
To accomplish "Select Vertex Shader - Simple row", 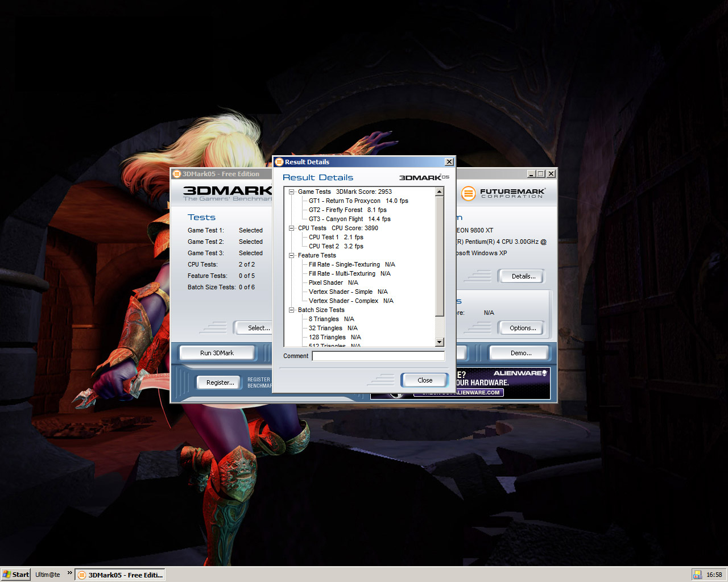I will coord(348,292).
